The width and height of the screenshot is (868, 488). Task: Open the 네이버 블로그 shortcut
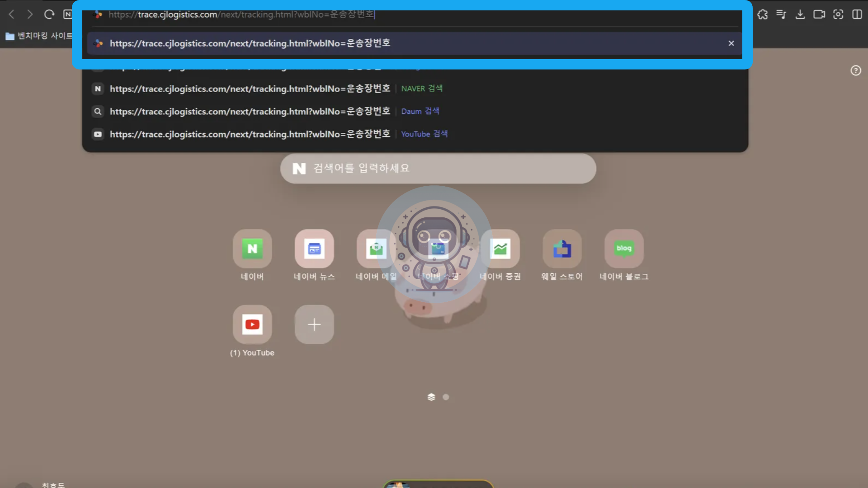coord(624,249)
